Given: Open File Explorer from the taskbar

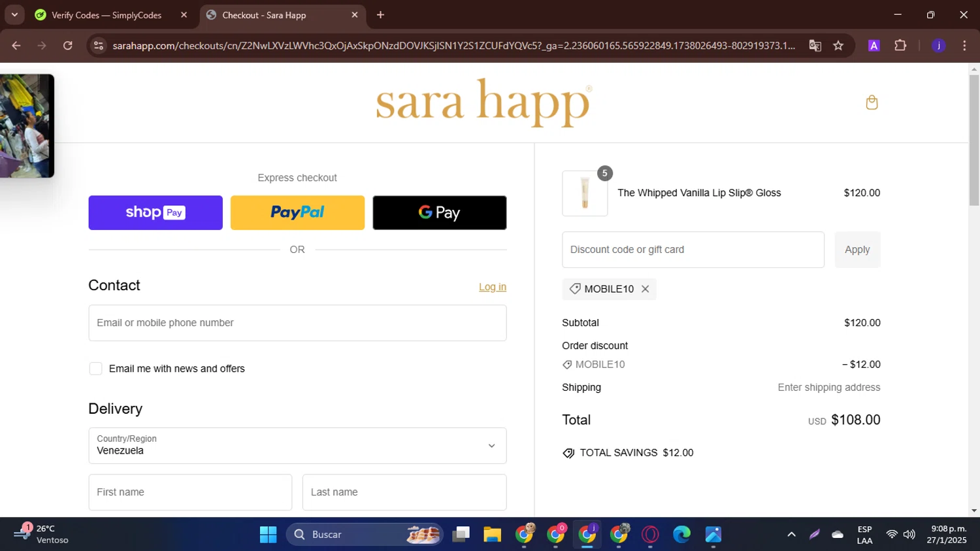Looking at the screenshot, I should pos(492,535).
